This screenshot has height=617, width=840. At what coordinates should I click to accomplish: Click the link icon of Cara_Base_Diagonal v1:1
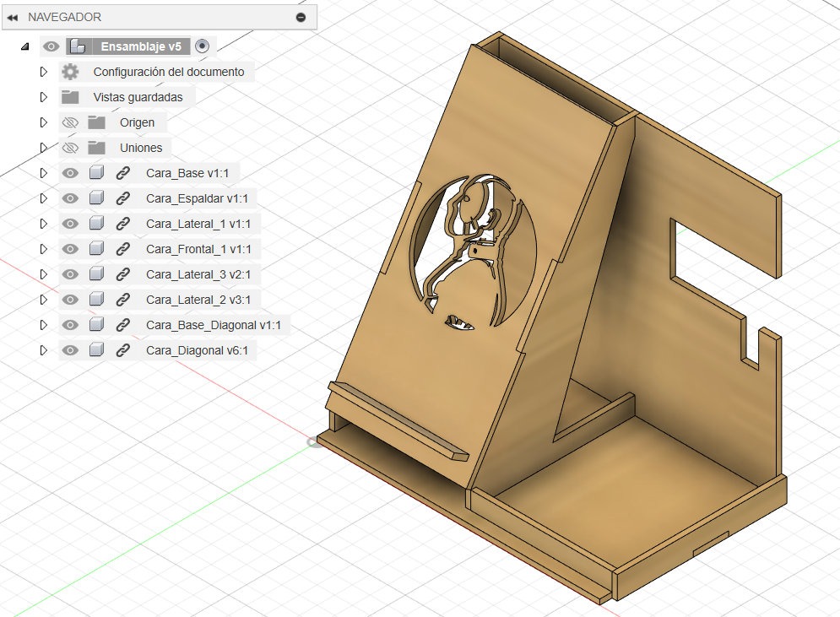pos(122,325)
